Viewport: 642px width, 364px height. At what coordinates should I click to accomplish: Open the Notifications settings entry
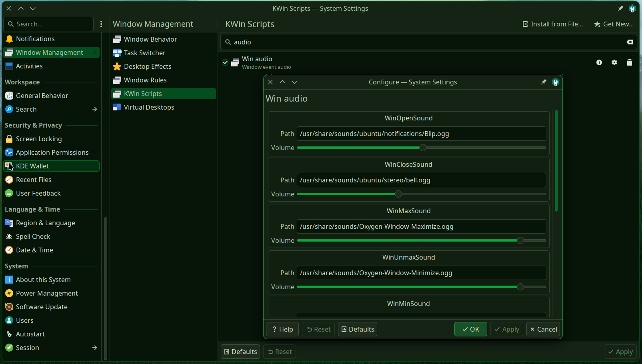pyautogui.click(x=51, y=39)
